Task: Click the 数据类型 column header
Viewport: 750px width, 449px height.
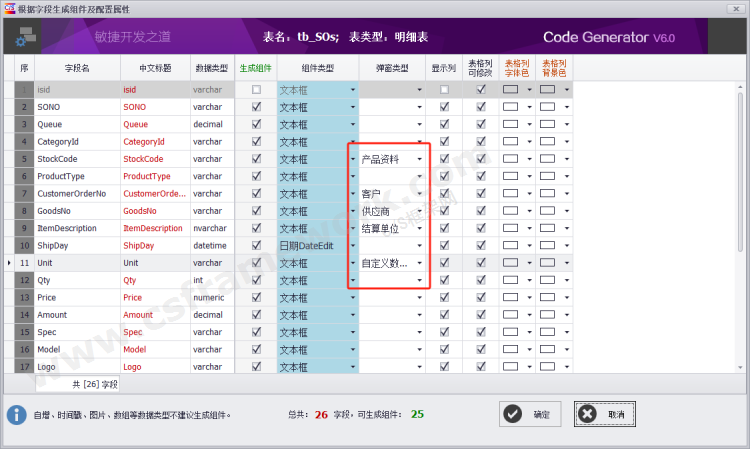Action: (x=212, y=68)
